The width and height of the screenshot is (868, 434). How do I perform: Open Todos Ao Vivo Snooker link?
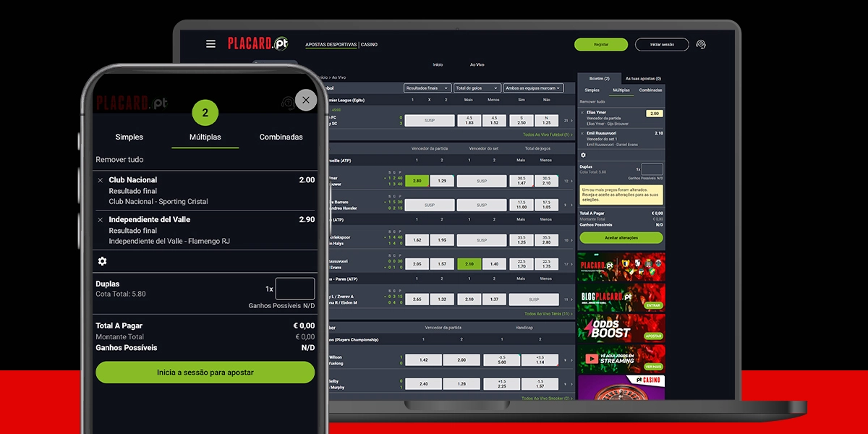tap(548, 398)
